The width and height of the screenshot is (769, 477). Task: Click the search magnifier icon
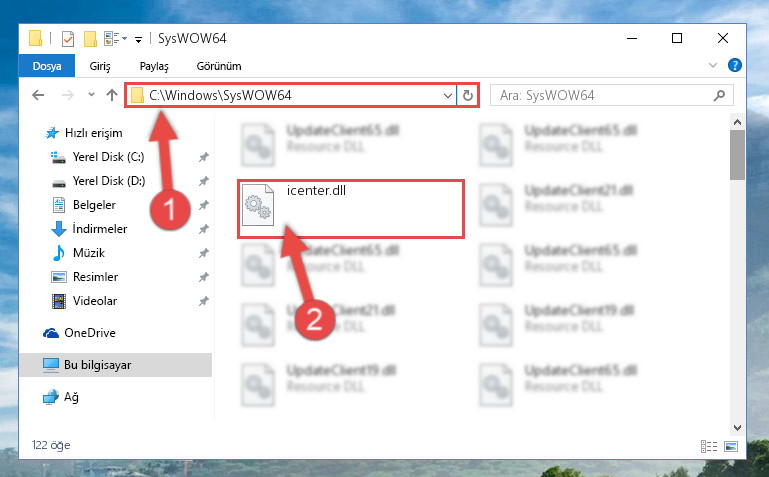coord(719,95)
